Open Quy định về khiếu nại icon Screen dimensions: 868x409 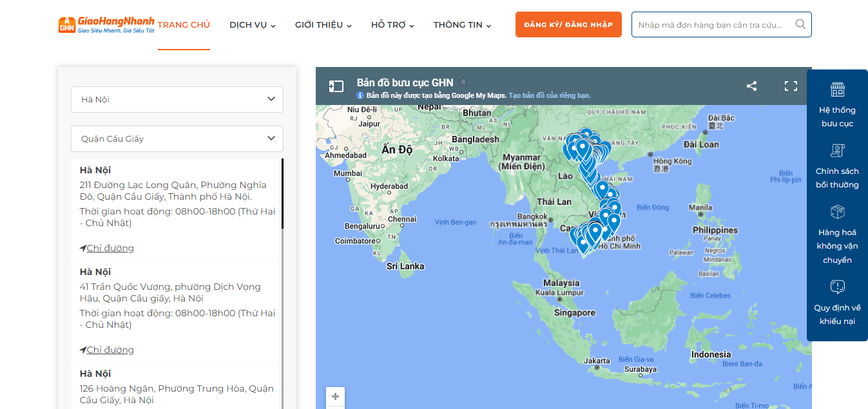pyautogui.click(x=837, y=287)
